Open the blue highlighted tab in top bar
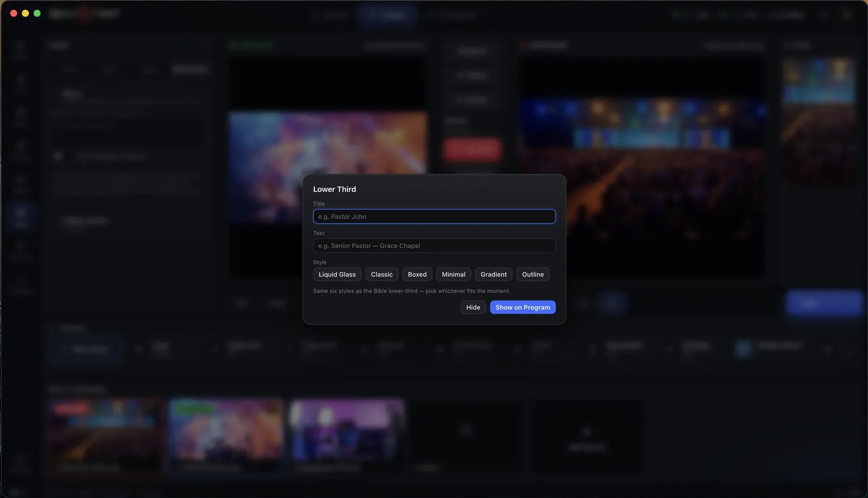The image size is (868, 498). [387, 14]
